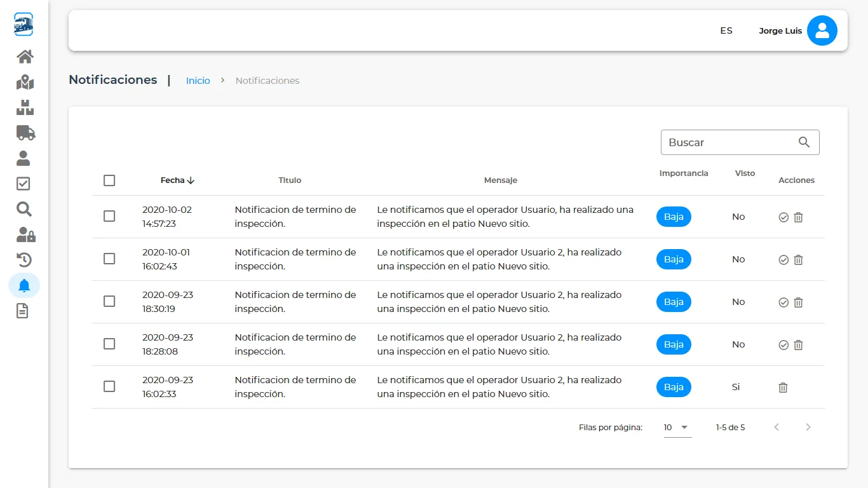
Task: Open the 'Filas por página' dropdown
Action: 675,427
